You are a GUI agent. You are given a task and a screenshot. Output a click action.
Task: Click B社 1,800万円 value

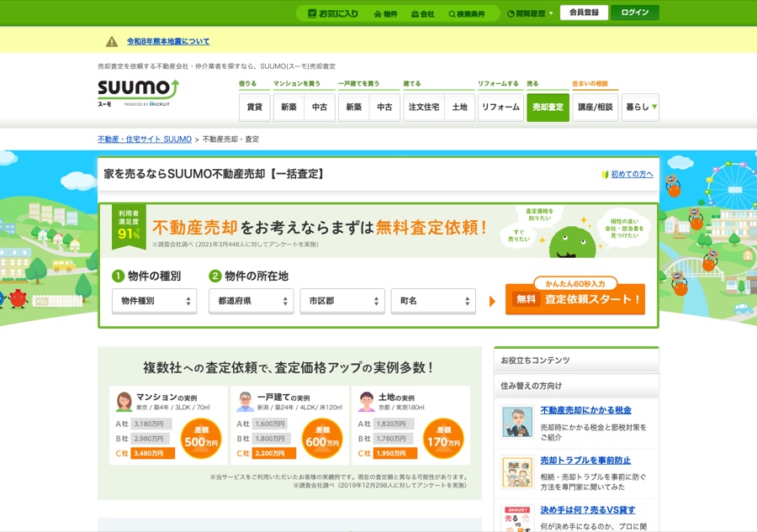[270, 439]
